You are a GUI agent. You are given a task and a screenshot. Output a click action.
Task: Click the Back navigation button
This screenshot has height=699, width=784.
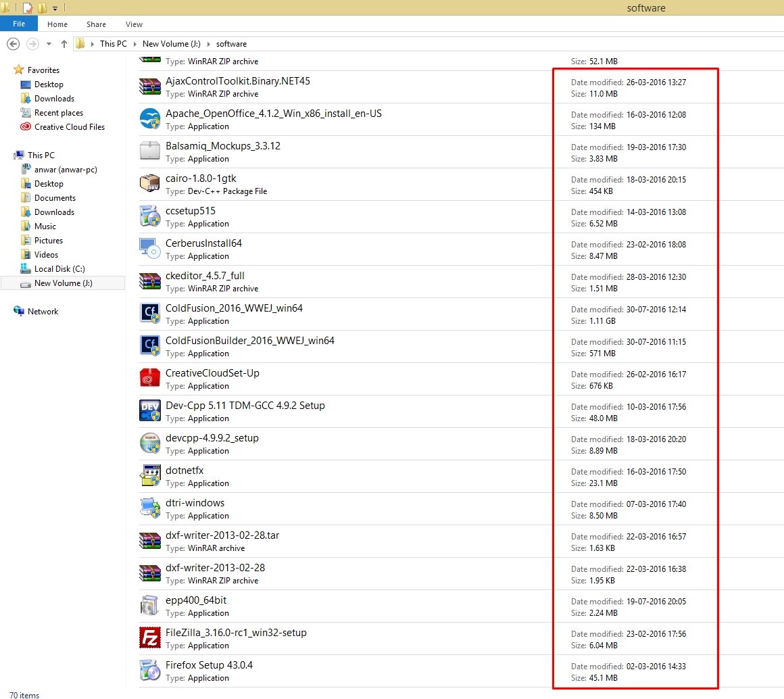[13, 43]
